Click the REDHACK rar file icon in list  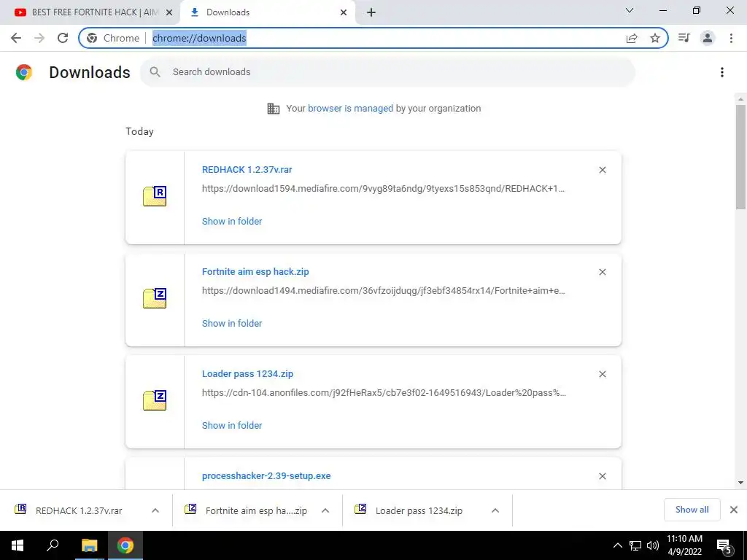click(155, 195)
